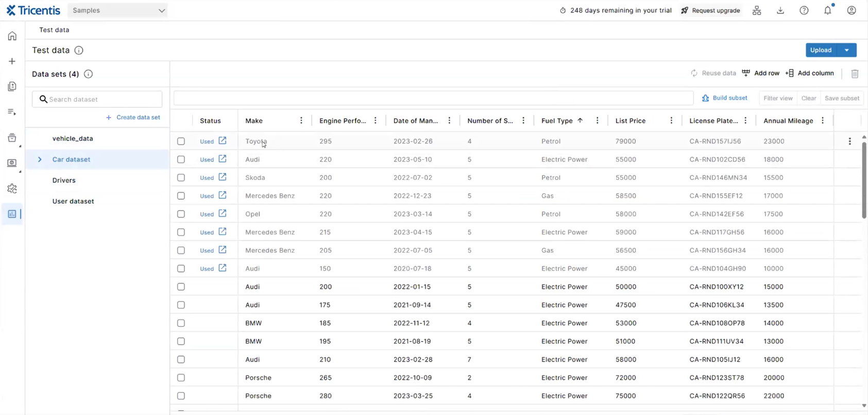Select checkbox for Porsche 280 row
The height and width of the screenshot is (415, 868).
181,396
